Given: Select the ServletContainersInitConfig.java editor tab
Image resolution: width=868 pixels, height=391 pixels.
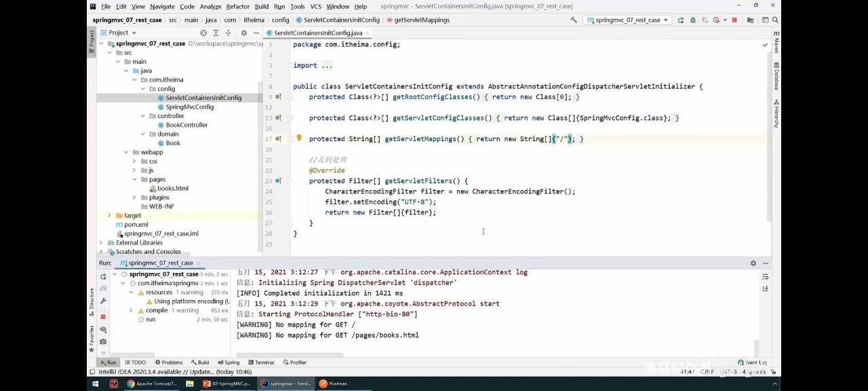Looking at the screenshot, I should pos(318,33).
